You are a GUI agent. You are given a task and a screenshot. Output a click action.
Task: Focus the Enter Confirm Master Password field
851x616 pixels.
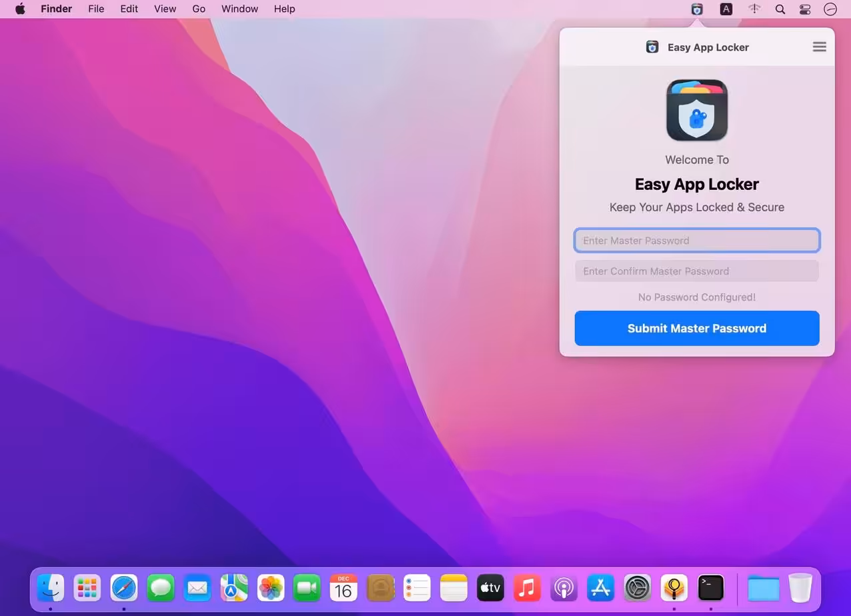click(697, 271)
